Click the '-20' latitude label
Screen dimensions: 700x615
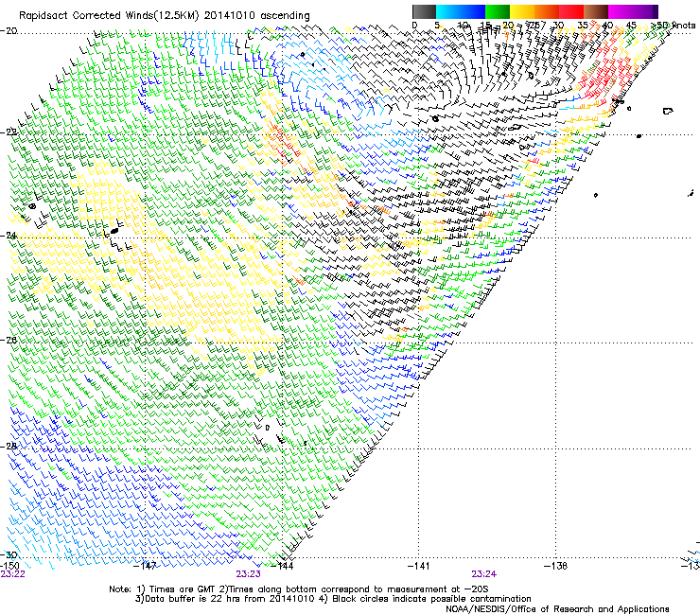coord(9,31)
